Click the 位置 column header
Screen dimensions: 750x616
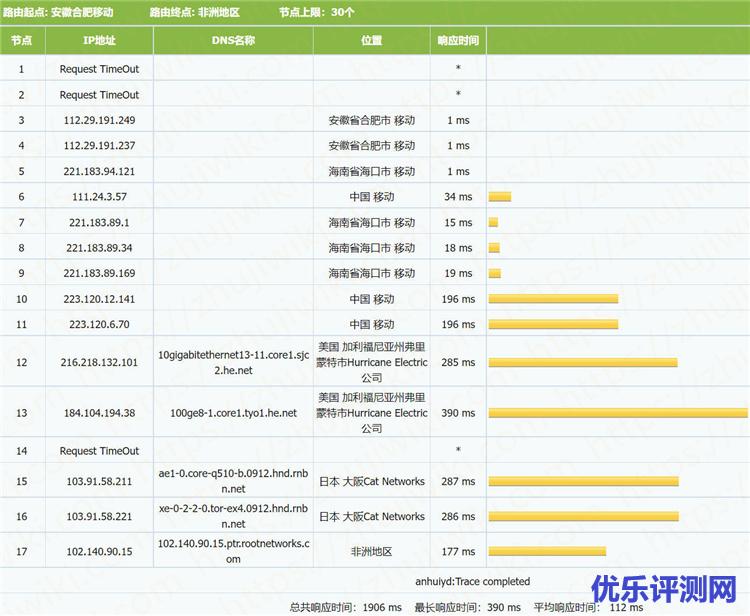click(371, 41)
